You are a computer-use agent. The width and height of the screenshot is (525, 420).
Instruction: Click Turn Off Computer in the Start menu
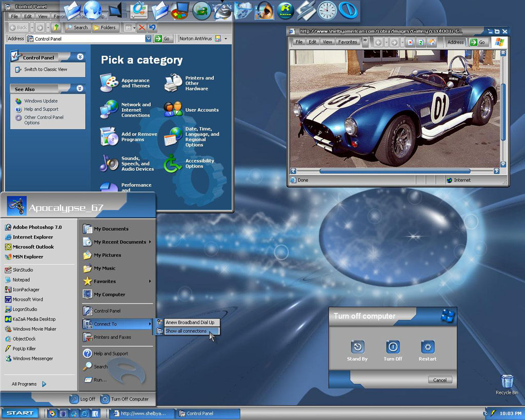(125, 399)
